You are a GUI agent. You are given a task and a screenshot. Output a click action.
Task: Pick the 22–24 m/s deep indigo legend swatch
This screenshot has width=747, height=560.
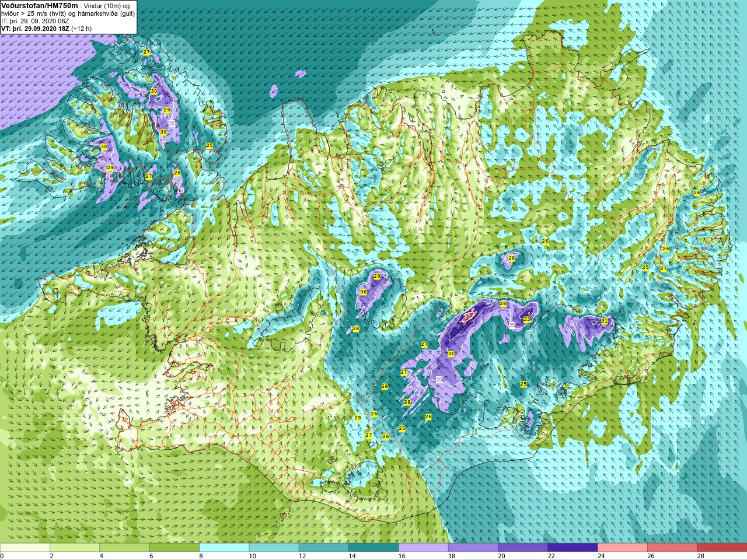573,548
